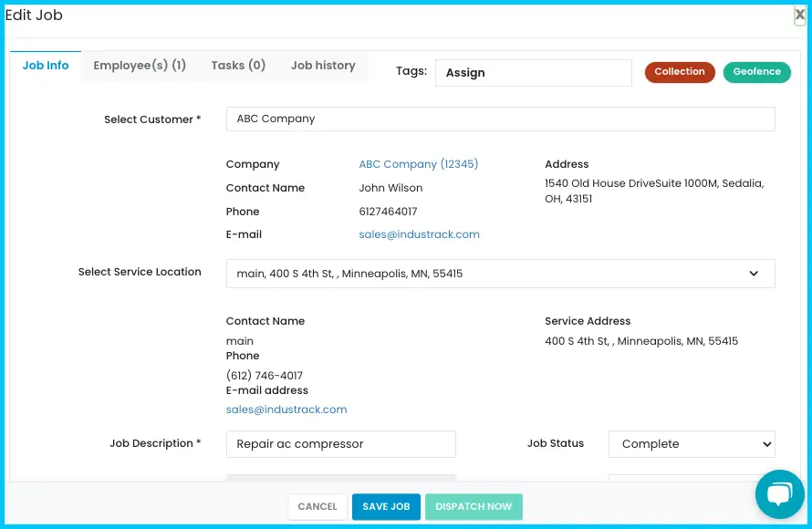The width and height of the screenshot is (812, 529).
Task: Click the service contact name 'main'
Action: tap(240, 341)
